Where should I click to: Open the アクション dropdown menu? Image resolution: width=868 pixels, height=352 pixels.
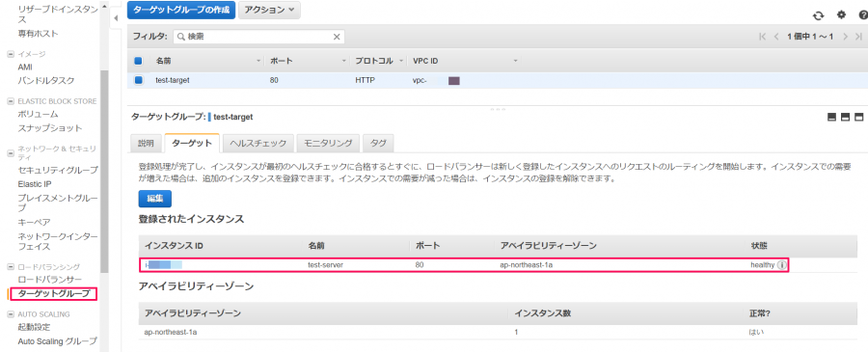[270, 11]
